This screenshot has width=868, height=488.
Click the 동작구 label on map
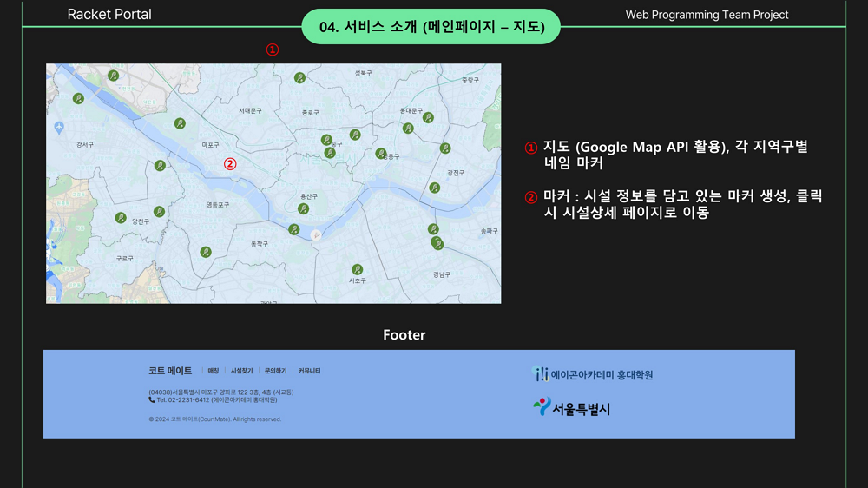(259, 244)
